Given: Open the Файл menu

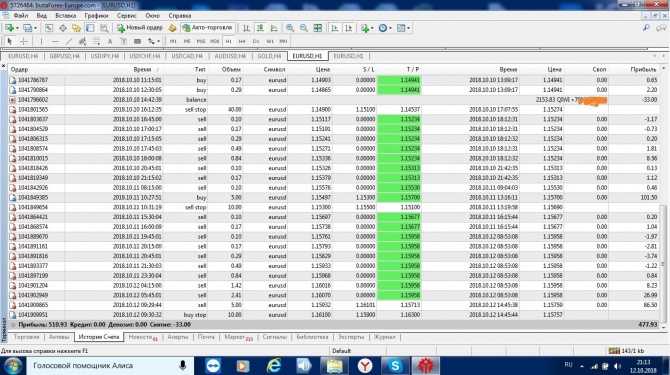Looking at the screenshot, I should 21,15.
